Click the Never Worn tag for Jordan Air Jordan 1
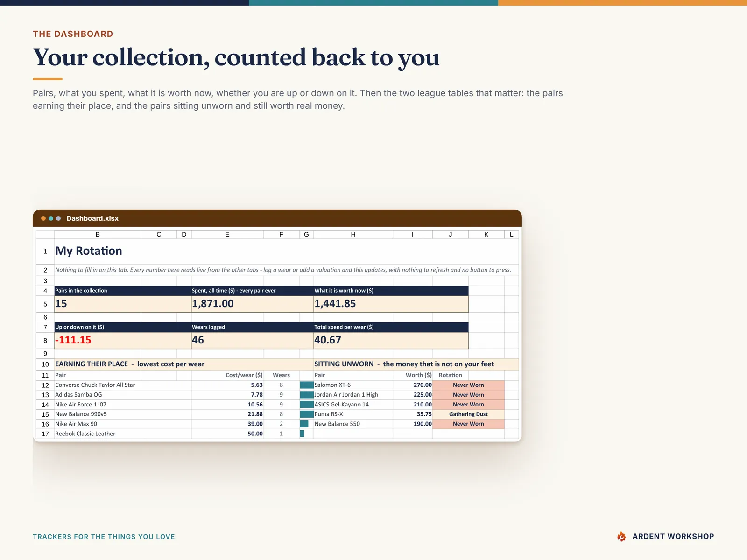Screen dimensions: 747x560 [x=468, y=395]
